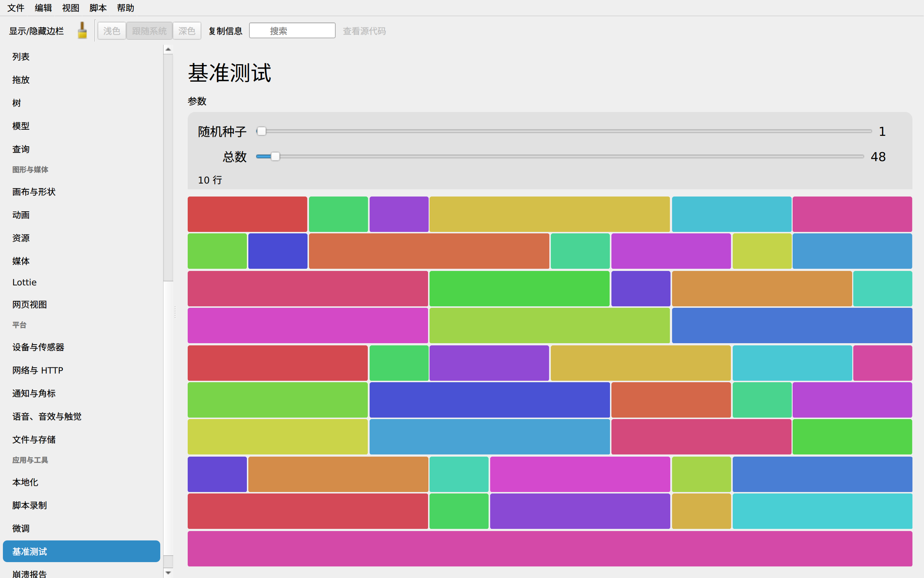Open 树 in the sidebar

click(81, 103)
